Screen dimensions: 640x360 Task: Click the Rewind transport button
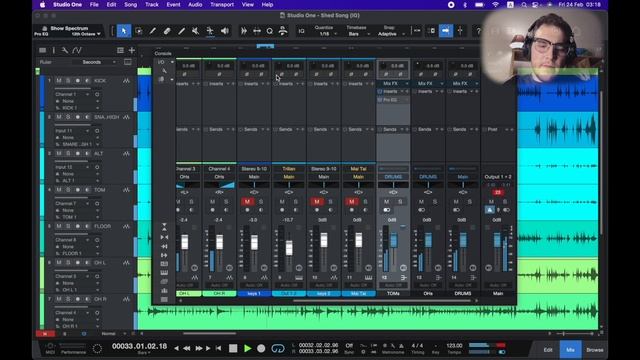pyautogui.click(x=187, y=348)
